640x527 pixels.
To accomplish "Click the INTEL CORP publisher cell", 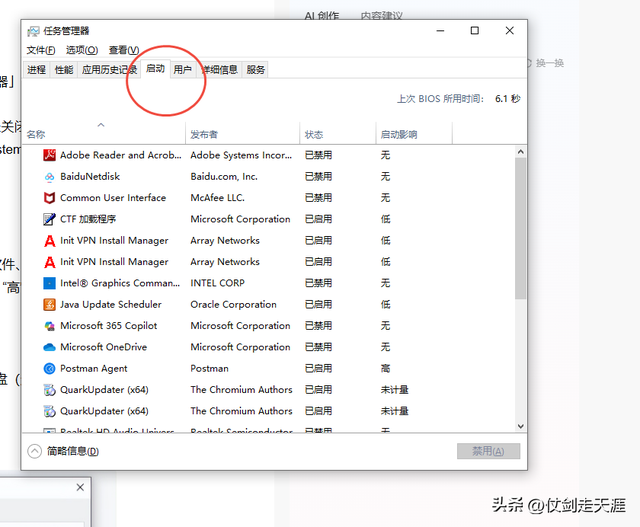I will click(x=218, y=283).
